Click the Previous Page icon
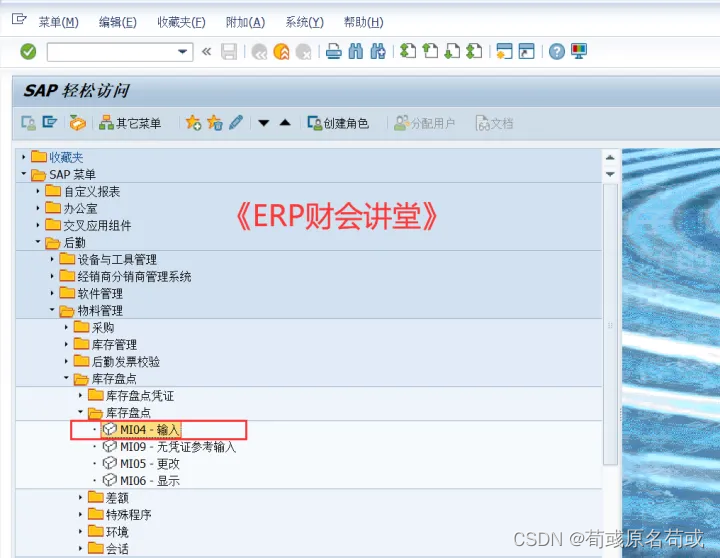This screenshot has width=720, height=558. pyautogui.click(x=430, y=51)
